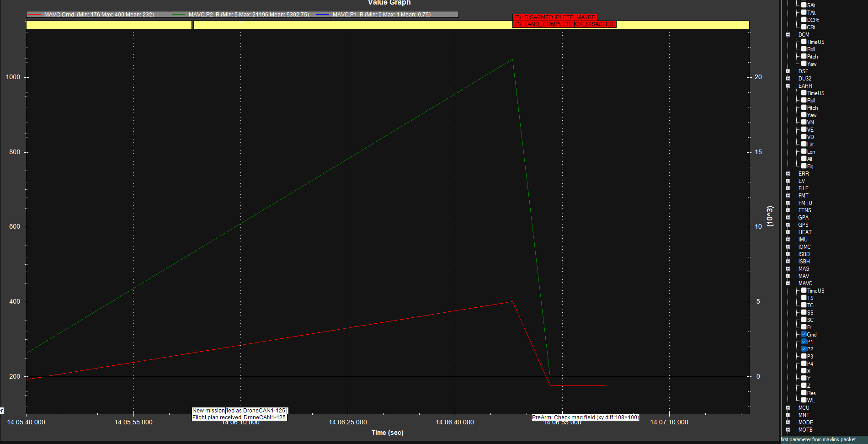Expand the MCU tree node
This screenshot has height=444, width=868.
pyautogui.click(x=788, y=408)
